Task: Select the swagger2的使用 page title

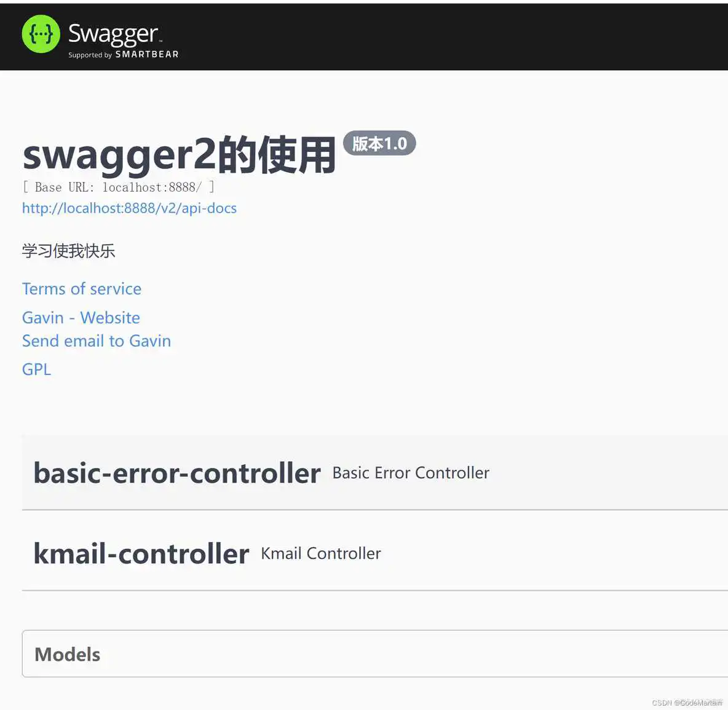Action: 179,156
